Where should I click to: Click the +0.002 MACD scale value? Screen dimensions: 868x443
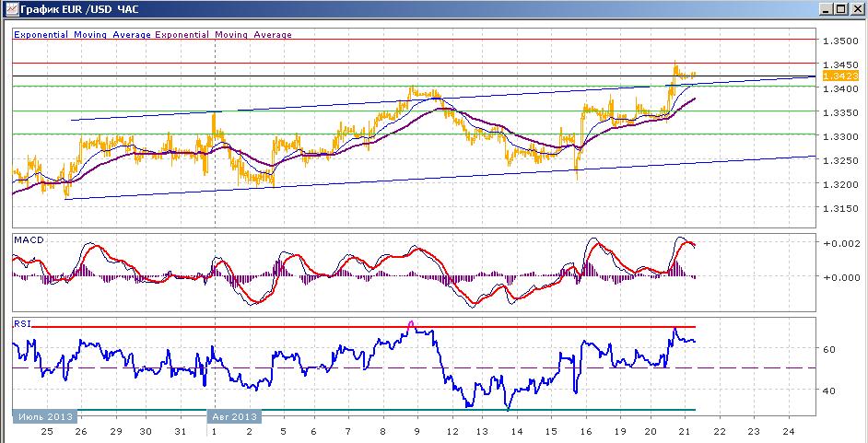click(x=842, y=243)
